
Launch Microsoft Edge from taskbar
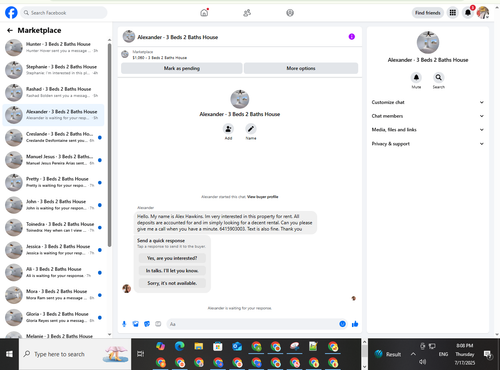tap(180, 347)
